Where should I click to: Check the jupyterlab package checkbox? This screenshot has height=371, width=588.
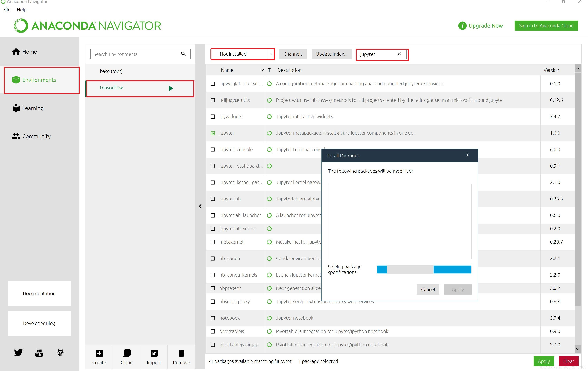click(x=213, y=199)
